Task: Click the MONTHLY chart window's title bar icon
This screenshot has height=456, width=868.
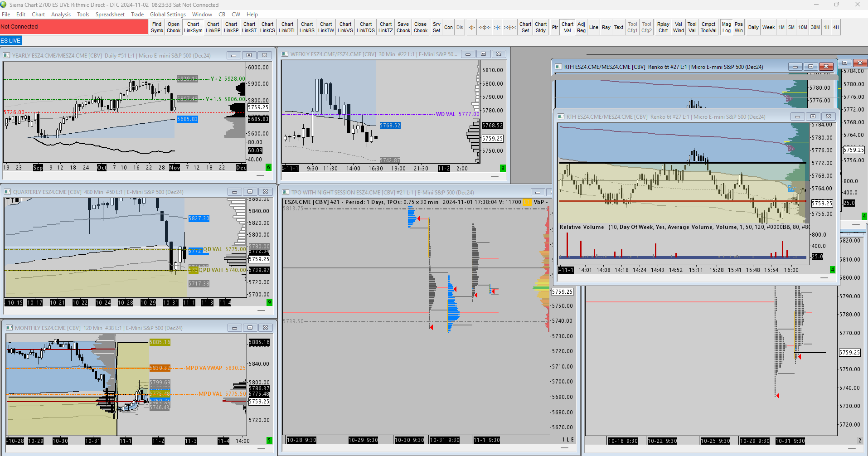Action: point(9,328)
